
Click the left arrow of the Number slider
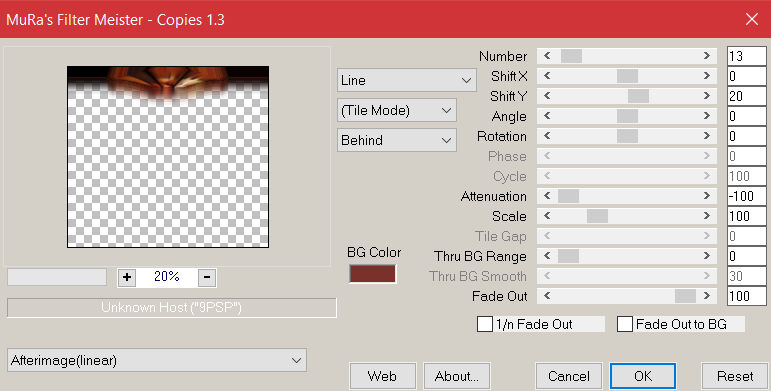(x=547, y=56)
